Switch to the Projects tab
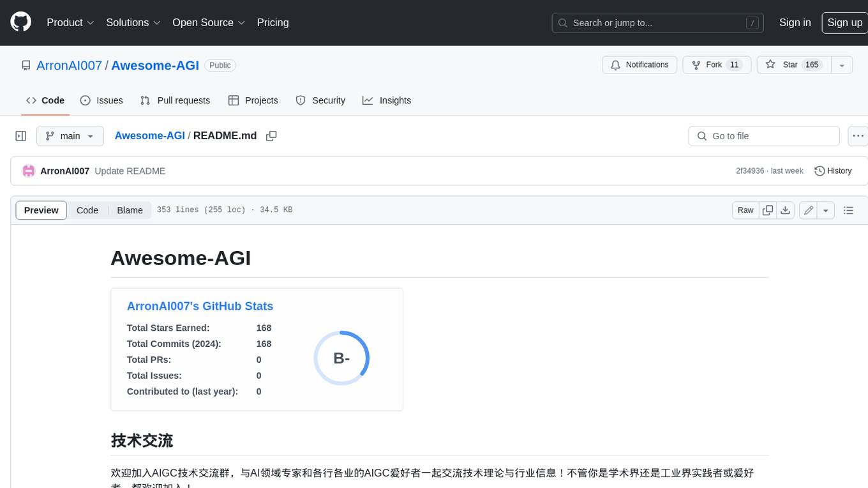 point(253,100)
